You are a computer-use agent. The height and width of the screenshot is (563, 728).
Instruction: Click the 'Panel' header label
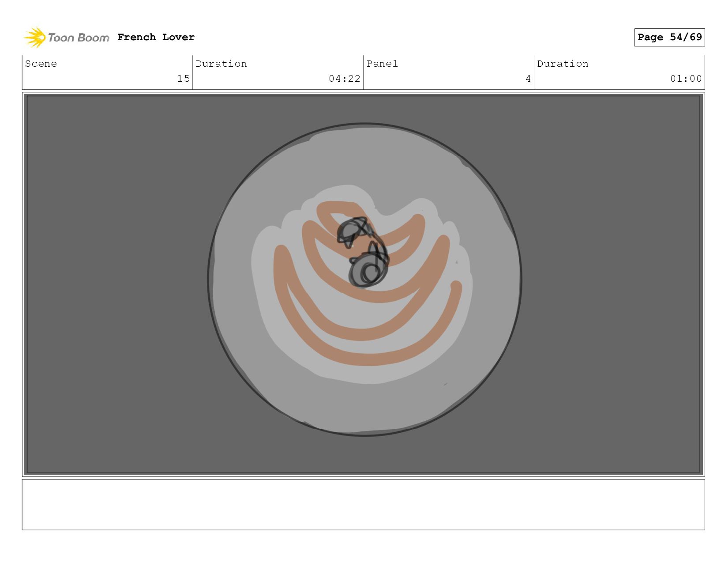pyautogui.click(x=382, y=64)
